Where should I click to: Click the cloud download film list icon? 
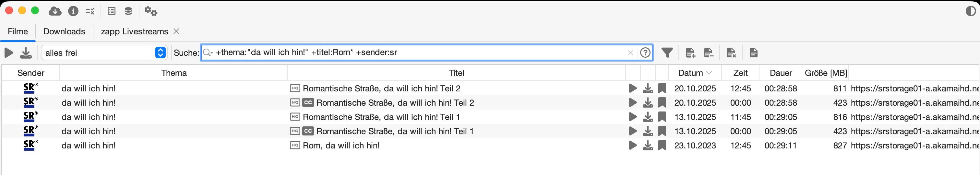(x=55, y=11)
